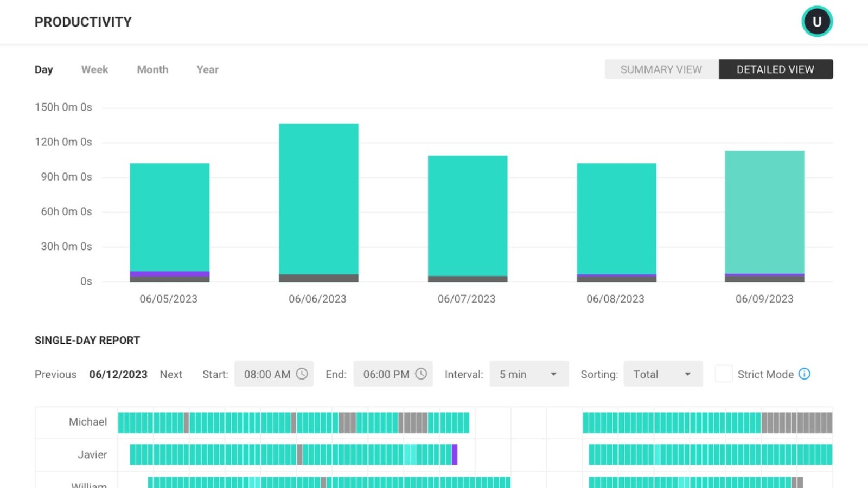Open the clock picker for the Start time
The height and width of the screenshot is (488, 868).
tap(302, 374)
